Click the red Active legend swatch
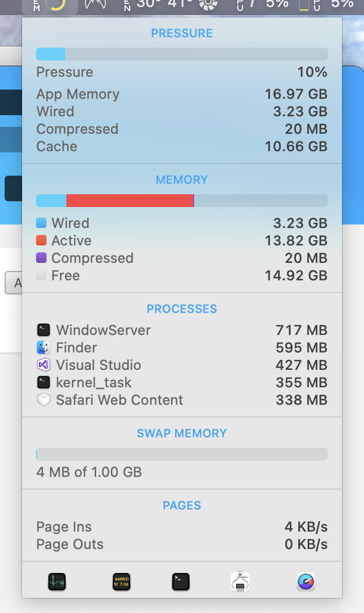This screenshot has height=613, width=364. click(x=41, y=240)
